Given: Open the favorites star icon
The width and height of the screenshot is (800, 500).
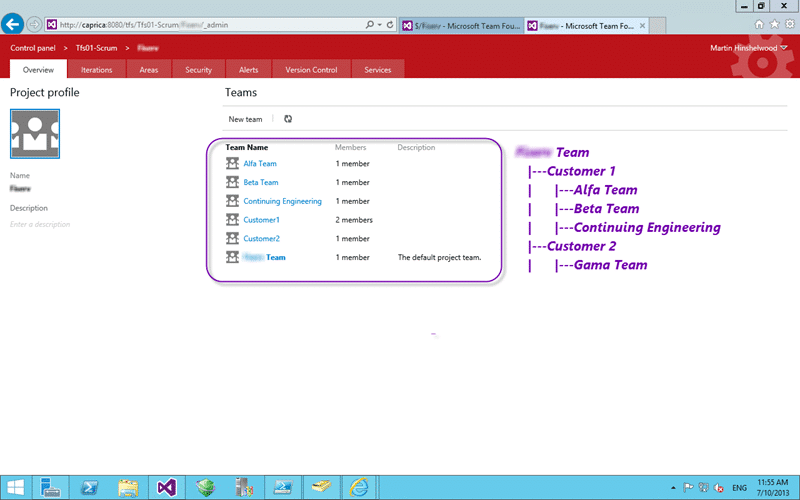Looking at the screenshot, I should (774, 24).
